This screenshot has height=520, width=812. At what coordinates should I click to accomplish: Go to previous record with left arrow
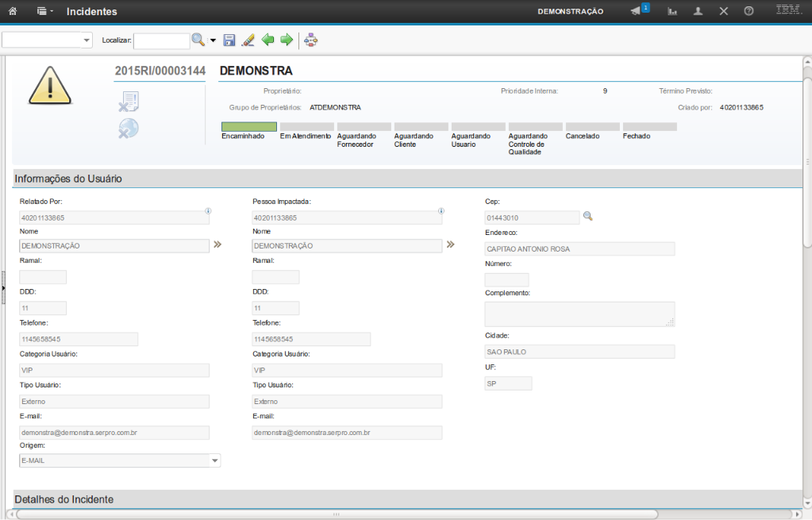click(267, 40)
